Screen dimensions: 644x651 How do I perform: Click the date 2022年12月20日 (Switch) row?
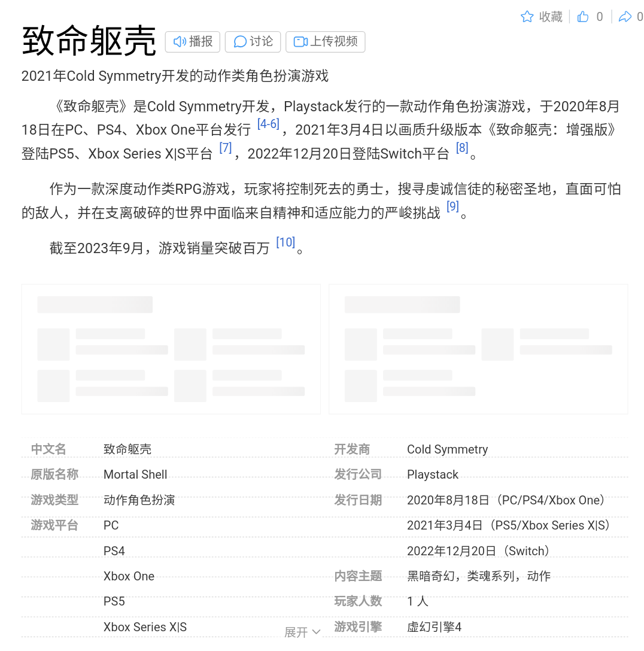[478, 551]
